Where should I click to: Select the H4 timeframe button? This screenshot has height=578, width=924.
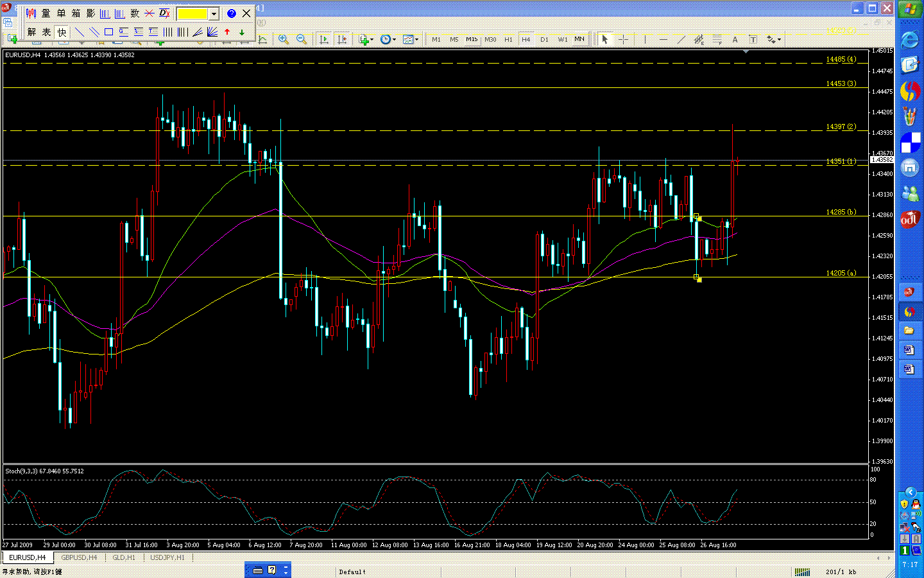526,39
